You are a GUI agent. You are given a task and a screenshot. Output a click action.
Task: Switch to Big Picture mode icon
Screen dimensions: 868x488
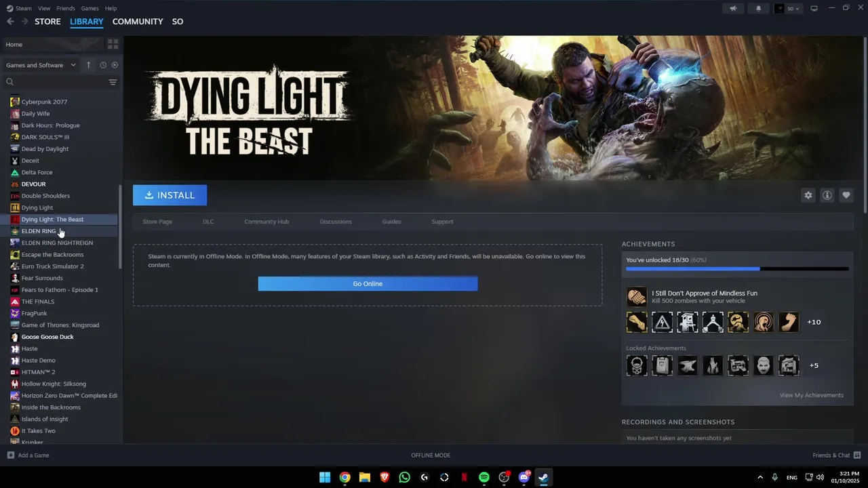[814, 8]
